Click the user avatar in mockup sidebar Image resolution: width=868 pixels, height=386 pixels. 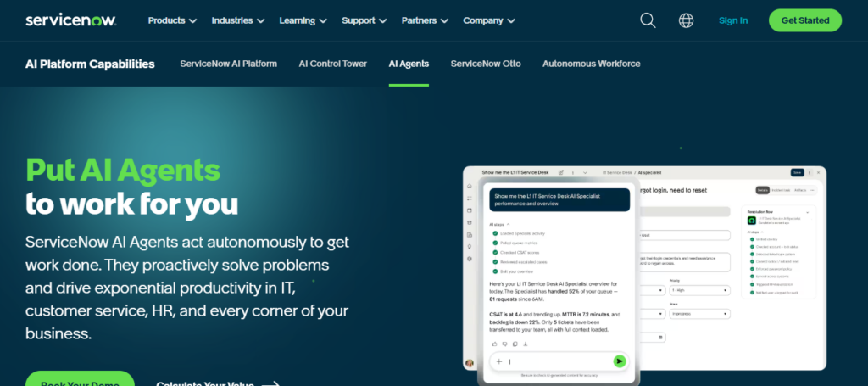470,363
